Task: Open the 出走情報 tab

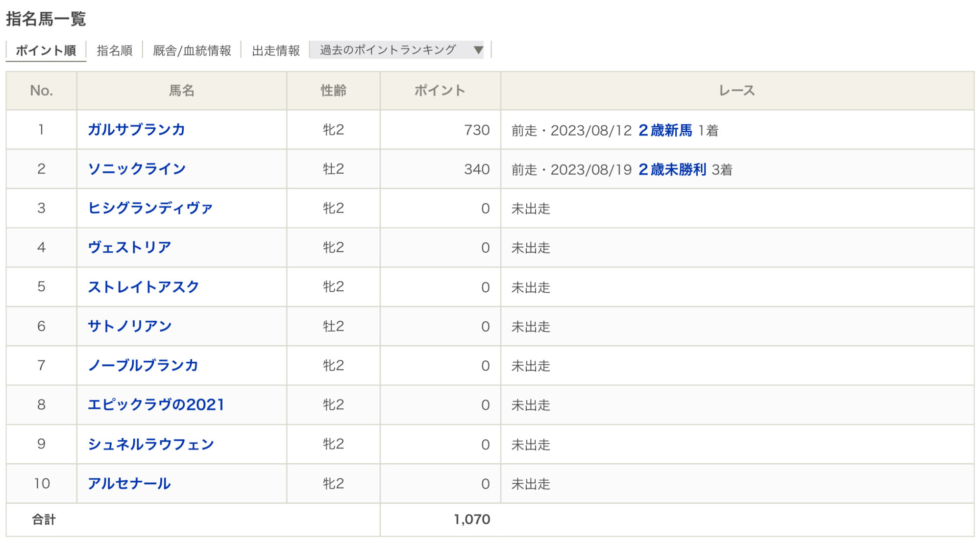Action: [275, 51]
